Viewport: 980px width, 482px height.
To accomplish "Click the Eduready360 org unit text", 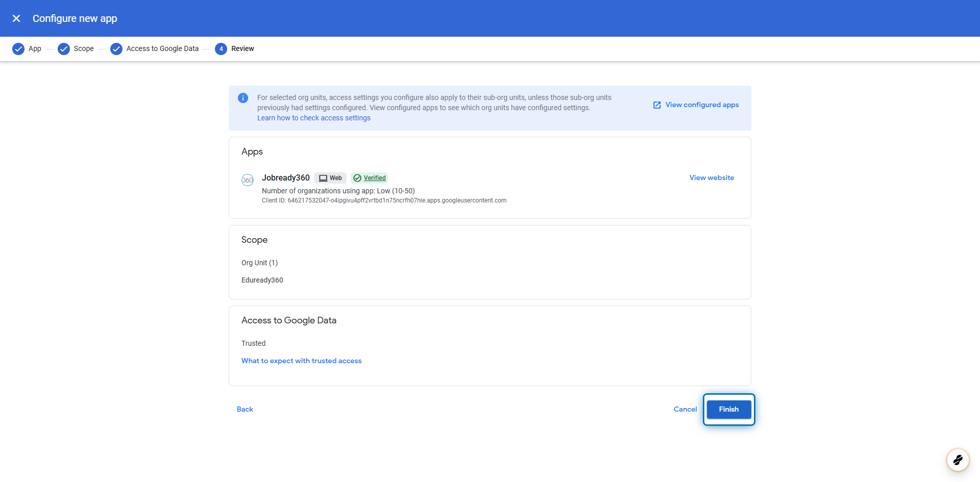I will [x=262, y=280].
